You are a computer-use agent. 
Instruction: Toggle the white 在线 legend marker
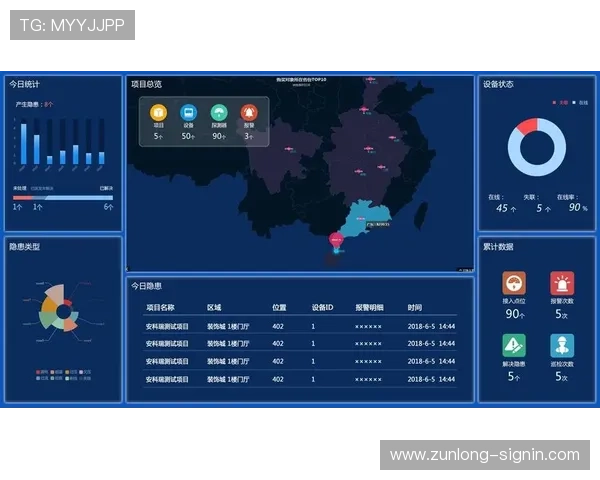coord(574,102)
